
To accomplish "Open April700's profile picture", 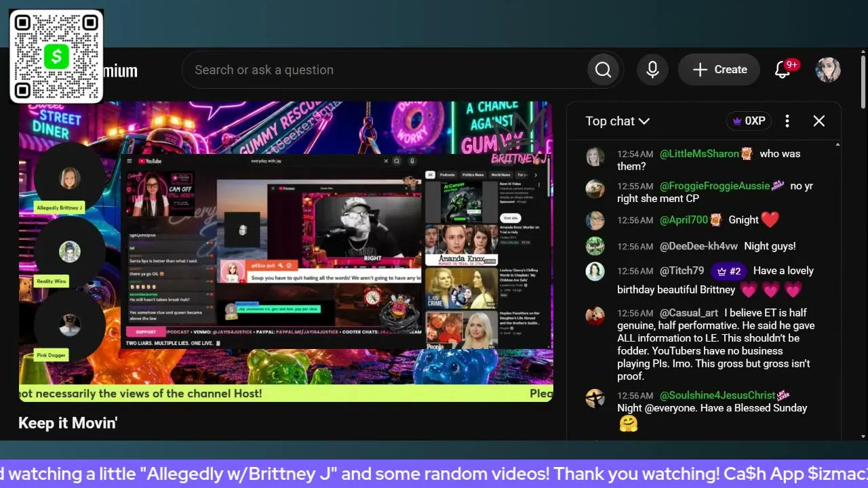I will (x=595, y=220).
